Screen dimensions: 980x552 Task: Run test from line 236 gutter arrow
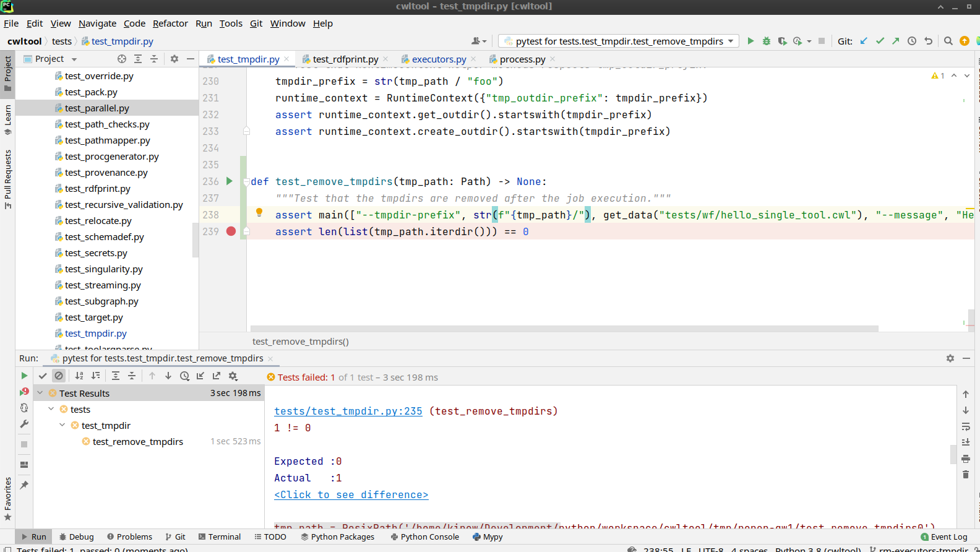click(230, 181)
